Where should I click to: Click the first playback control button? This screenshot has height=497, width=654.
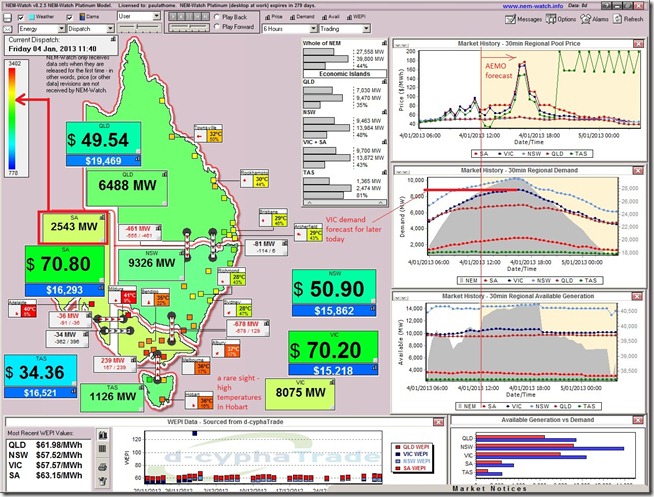click(172, 17)
